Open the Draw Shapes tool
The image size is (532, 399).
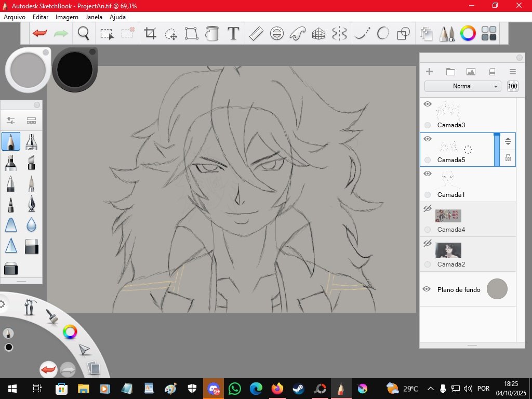403,33
